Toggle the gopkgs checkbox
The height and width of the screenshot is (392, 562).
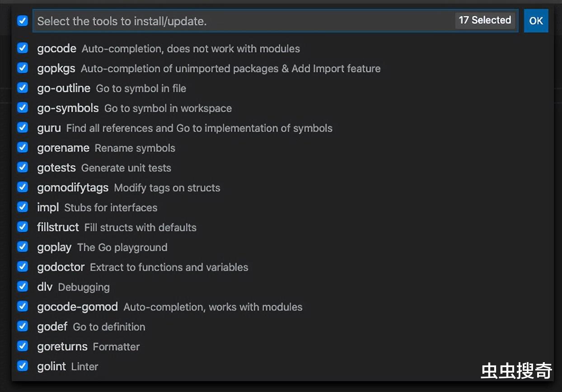click(23, 68)
